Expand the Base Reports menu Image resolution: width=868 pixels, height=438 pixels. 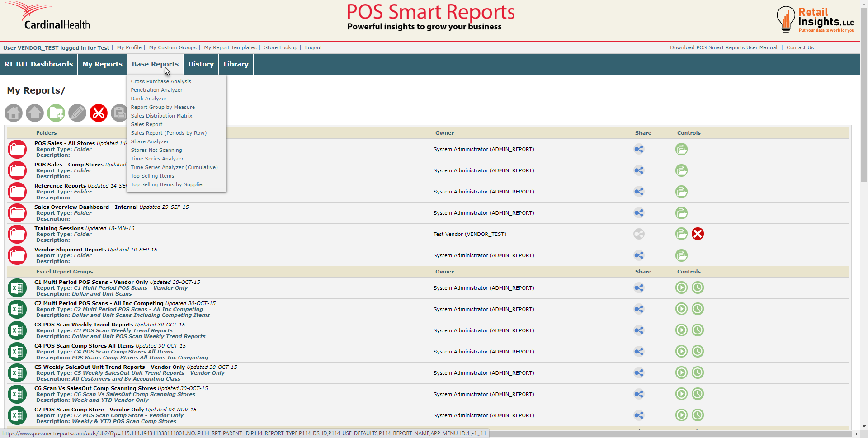pos(155,64)
